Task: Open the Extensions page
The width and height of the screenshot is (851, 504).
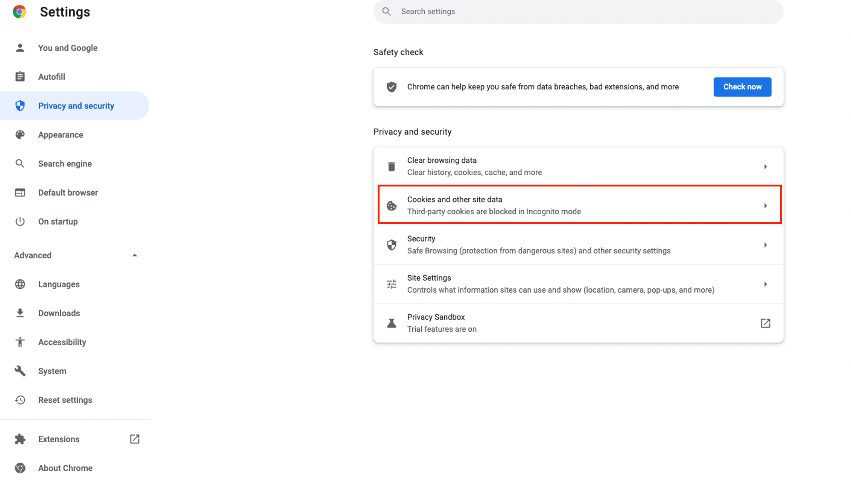Action: [74, 439]
